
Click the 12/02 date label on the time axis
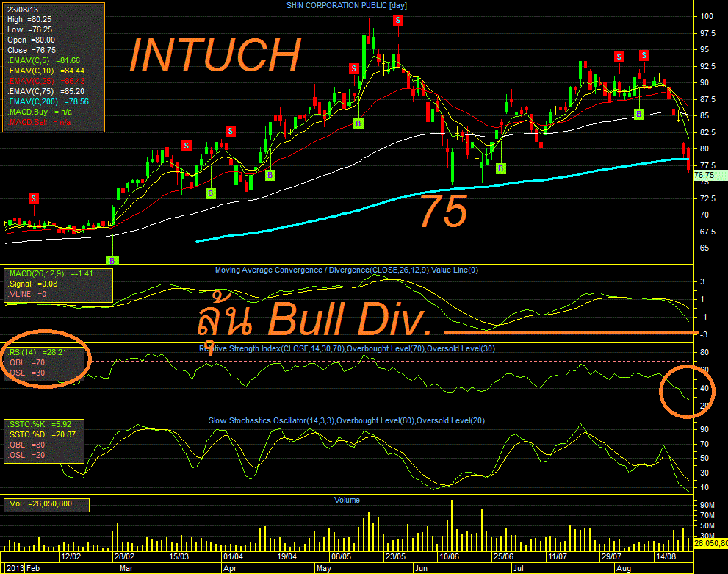click(x=71, y=556)
